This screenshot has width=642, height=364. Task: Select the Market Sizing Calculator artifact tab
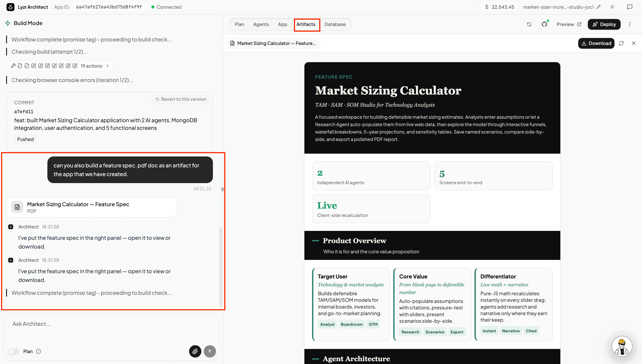[x=273, y=43]
